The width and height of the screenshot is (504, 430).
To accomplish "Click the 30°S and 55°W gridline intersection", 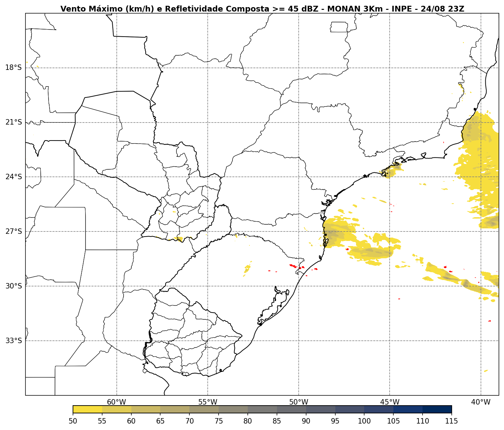I will 208,286.
